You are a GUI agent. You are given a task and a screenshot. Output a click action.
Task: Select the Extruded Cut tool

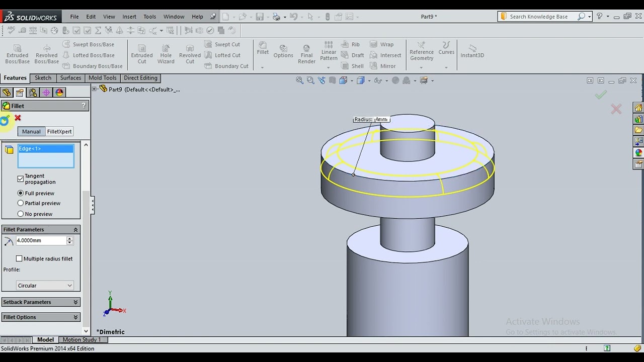click(x=142, y=53)
